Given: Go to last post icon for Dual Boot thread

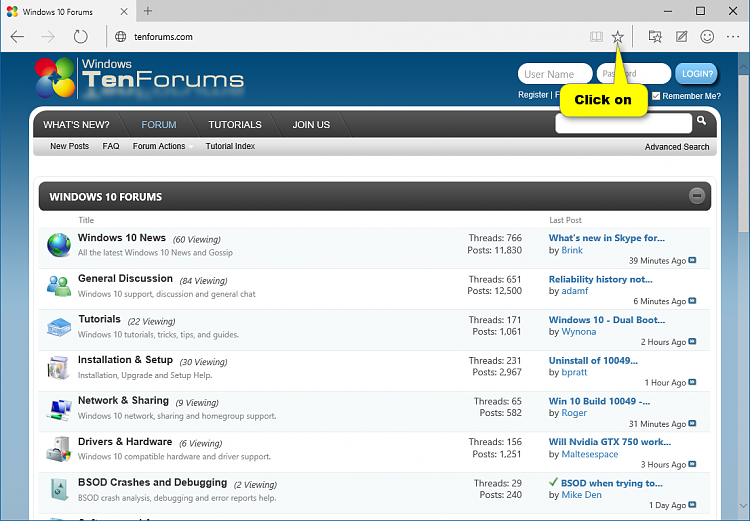Looking at the screenshot, I should [692, 342].
